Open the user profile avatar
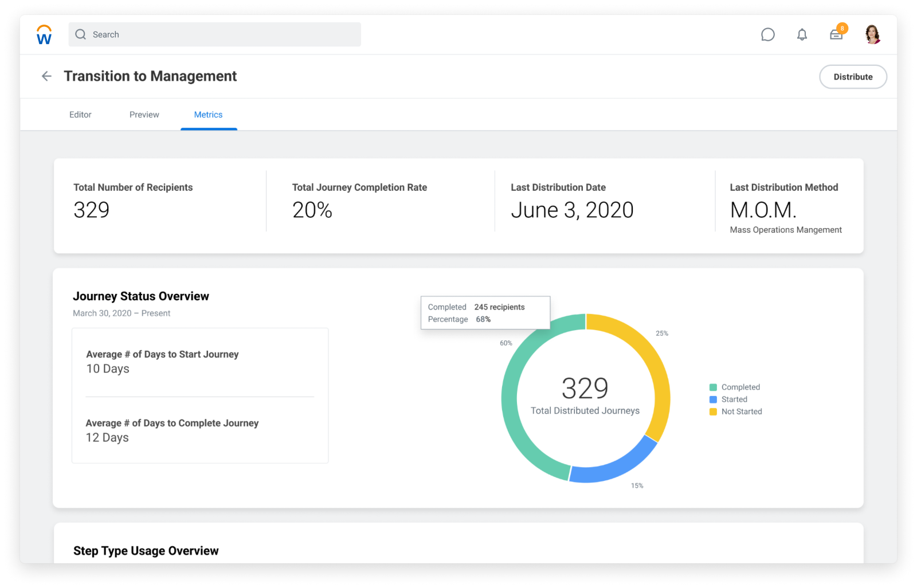 tap(872, 34)
